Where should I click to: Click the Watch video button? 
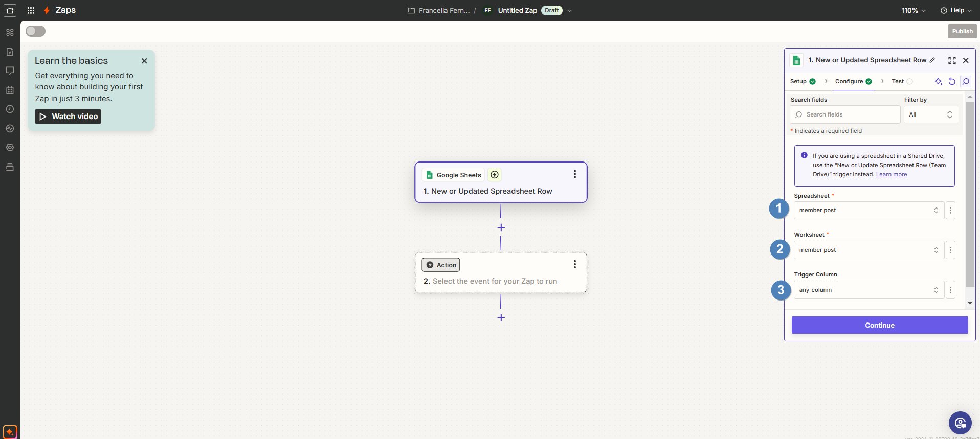pyautogui.click(x=68, y=117)
